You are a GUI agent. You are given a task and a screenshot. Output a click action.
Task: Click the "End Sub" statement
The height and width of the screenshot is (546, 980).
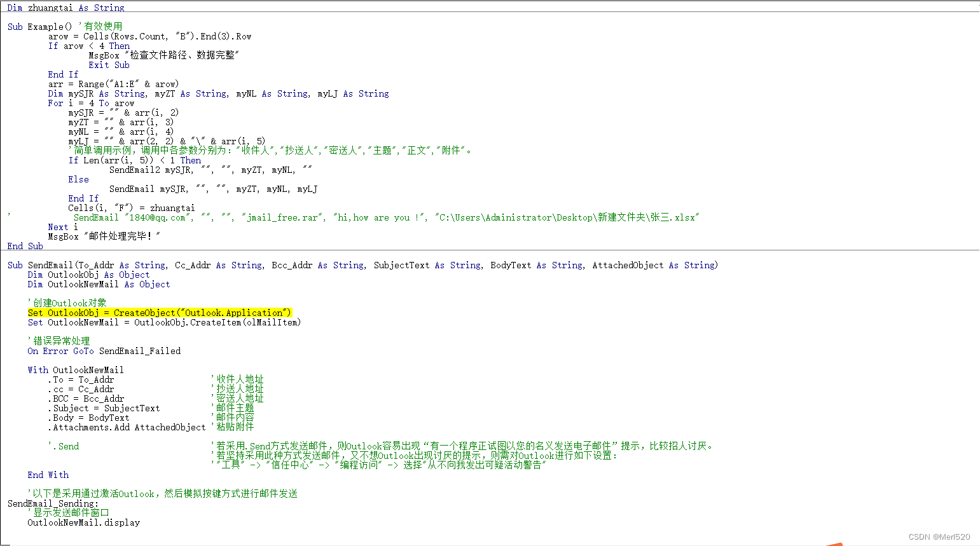(x=24, y=246)
